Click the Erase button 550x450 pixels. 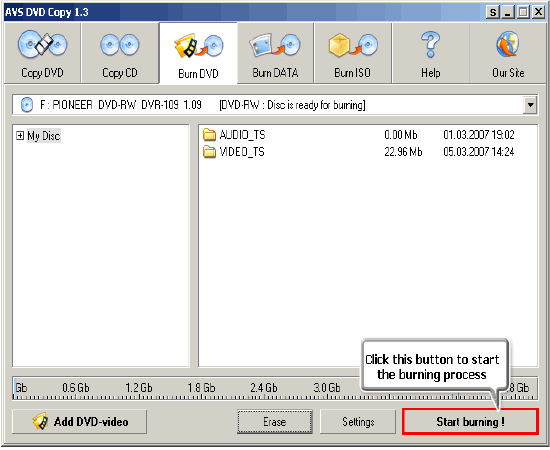[x=275, y=422]
